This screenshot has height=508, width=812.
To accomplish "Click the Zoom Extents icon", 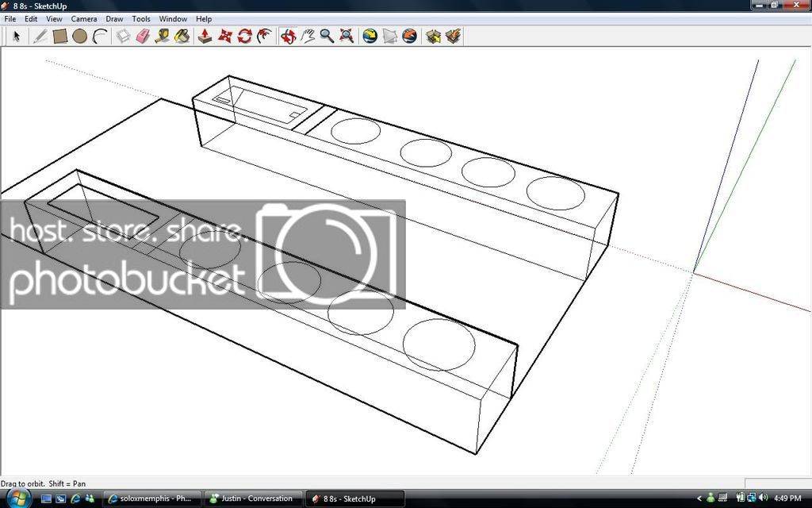I will (x=347, y=37).
